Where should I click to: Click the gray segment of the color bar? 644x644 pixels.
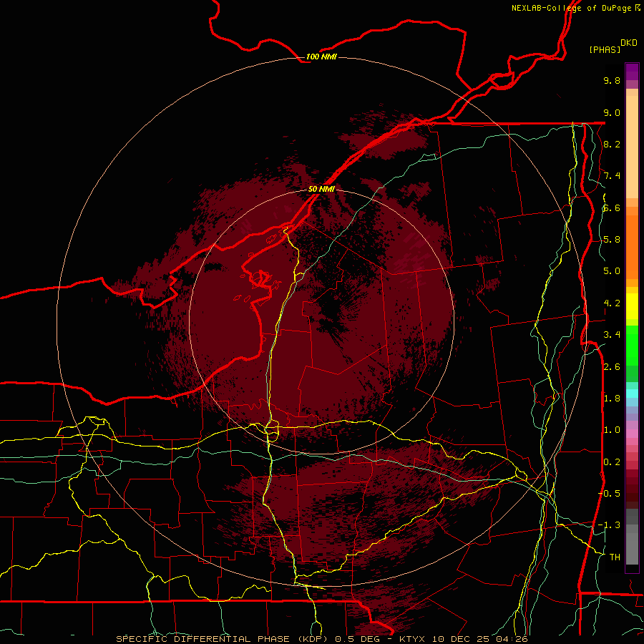(x=632, y=538)
